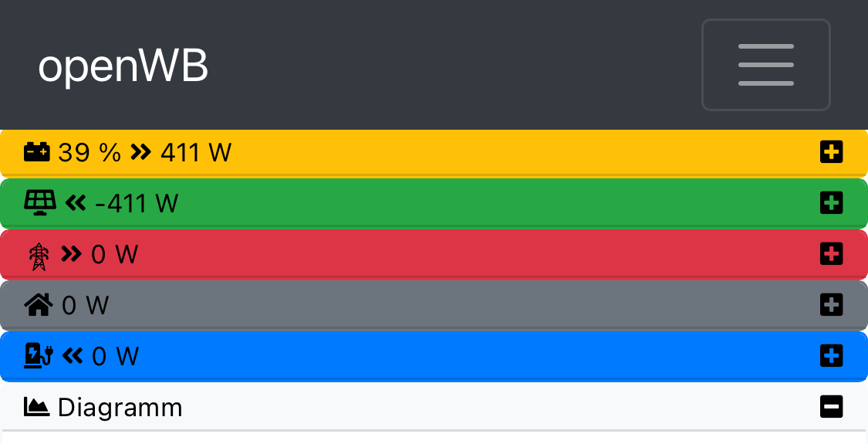
Task: Collapse the Diagramm section with minus
Action: [831, 407]
